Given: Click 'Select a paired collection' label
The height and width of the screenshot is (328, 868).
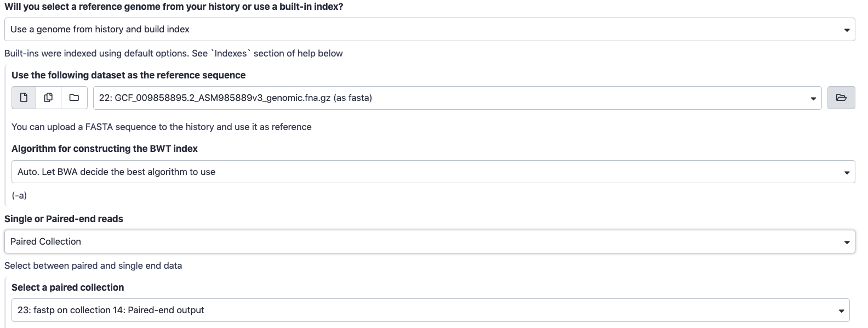Looking at the screenshot, I should point(67,287).
